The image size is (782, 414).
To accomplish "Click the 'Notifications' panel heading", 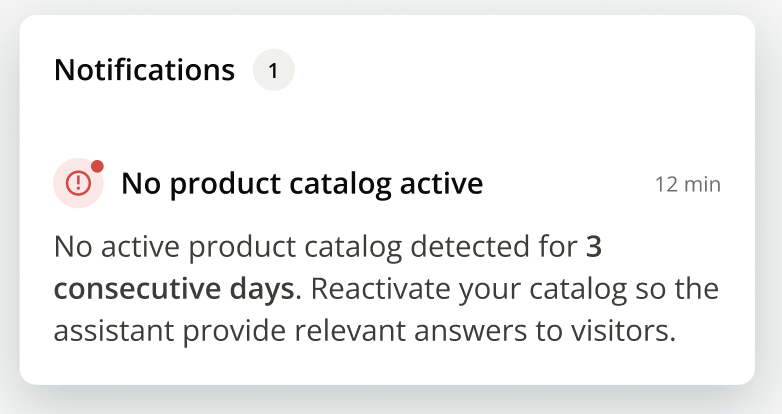I will tap(144, 71).
